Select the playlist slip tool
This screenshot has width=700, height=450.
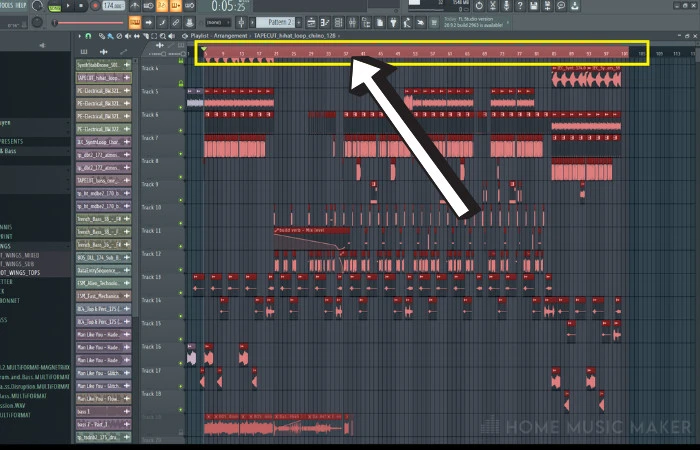137,36
